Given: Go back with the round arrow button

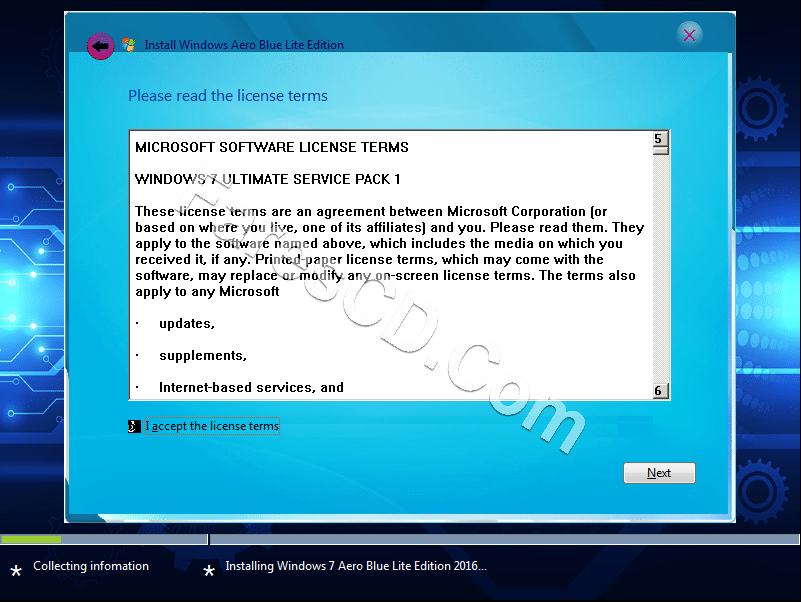Looking at the screenshot, I should 100,46.
